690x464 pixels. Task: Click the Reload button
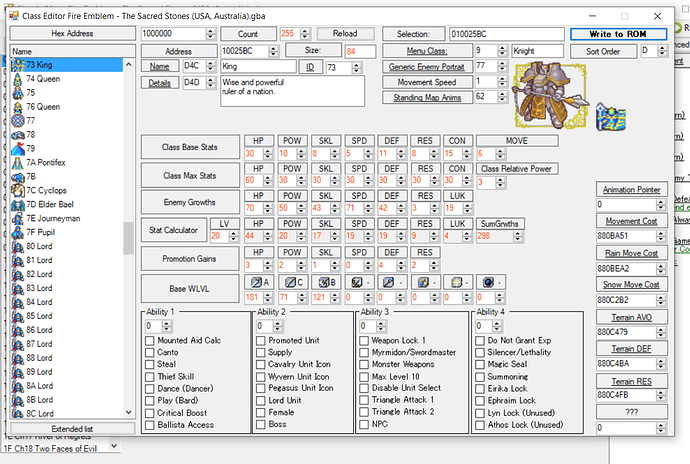click(345, 33)
